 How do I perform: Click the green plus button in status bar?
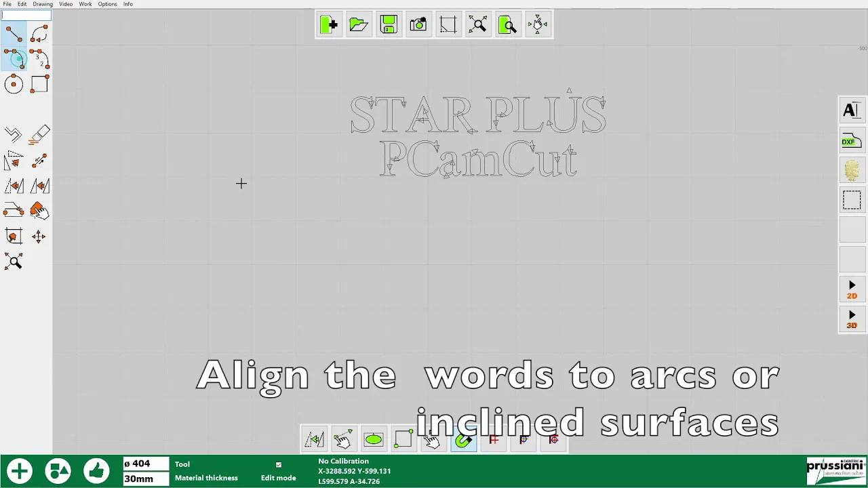20,471
